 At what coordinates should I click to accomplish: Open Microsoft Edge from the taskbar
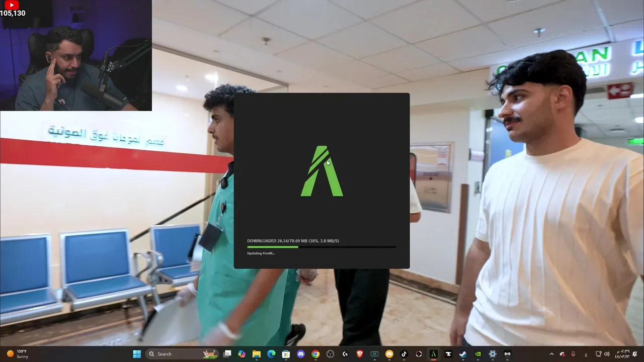coord(271,354)
